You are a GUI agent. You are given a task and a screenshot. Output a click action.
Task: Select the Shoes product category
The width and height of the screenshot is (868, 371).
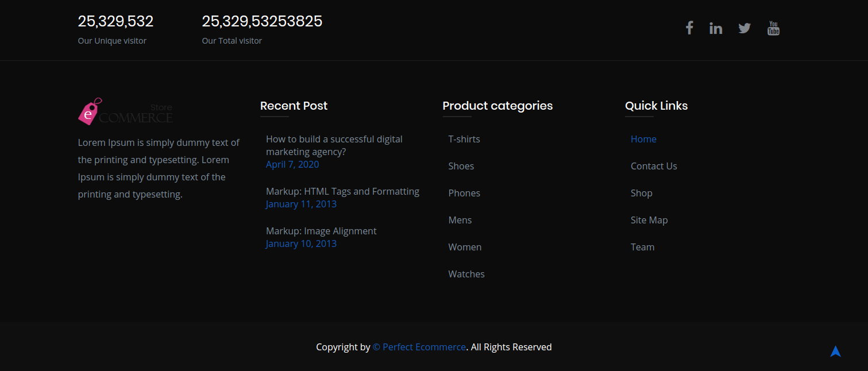point(461,166)
